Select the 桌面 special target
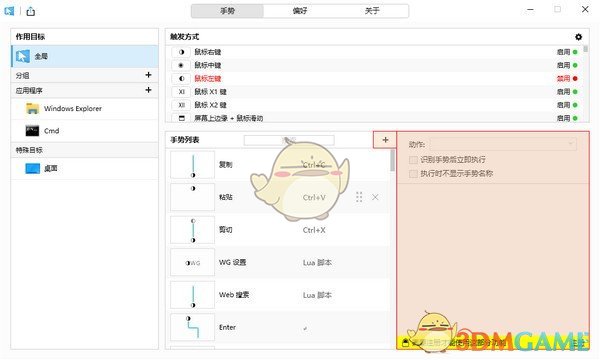The image size is (600, 360). 85,168
